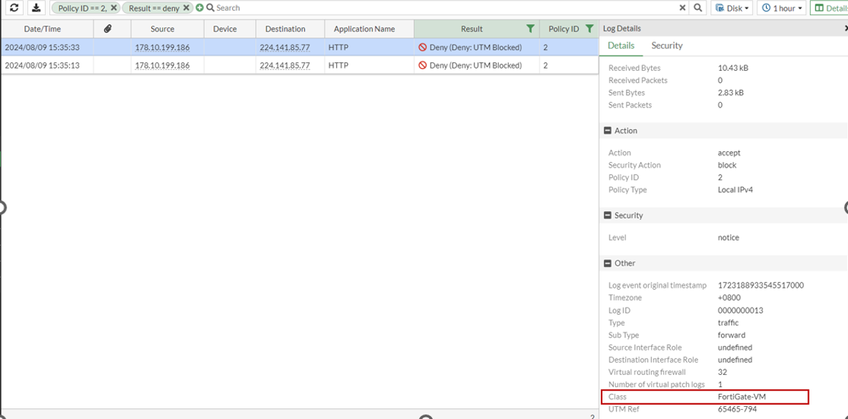The width and height of the screenshot is (848, 419).
Task: Click the Received Bytes value 10.43 kB
Action: [x=733, y=68]
